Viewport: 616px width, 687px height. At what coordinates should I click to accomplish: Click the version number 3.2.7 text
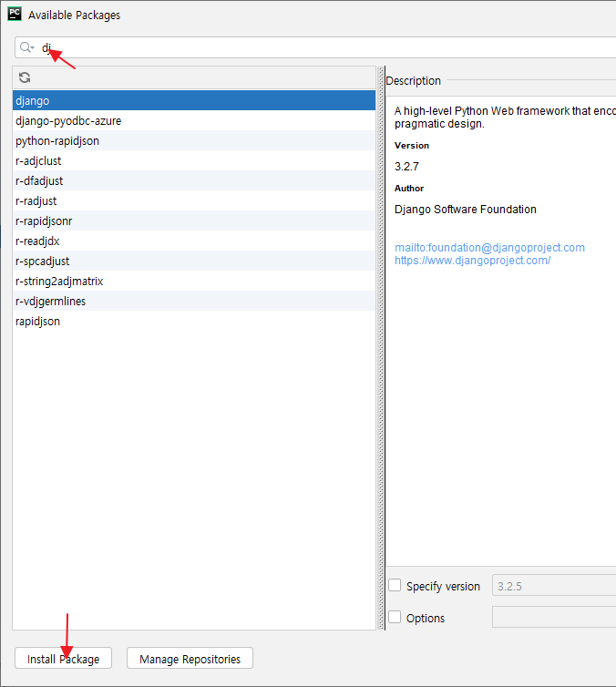click(406, 167)
